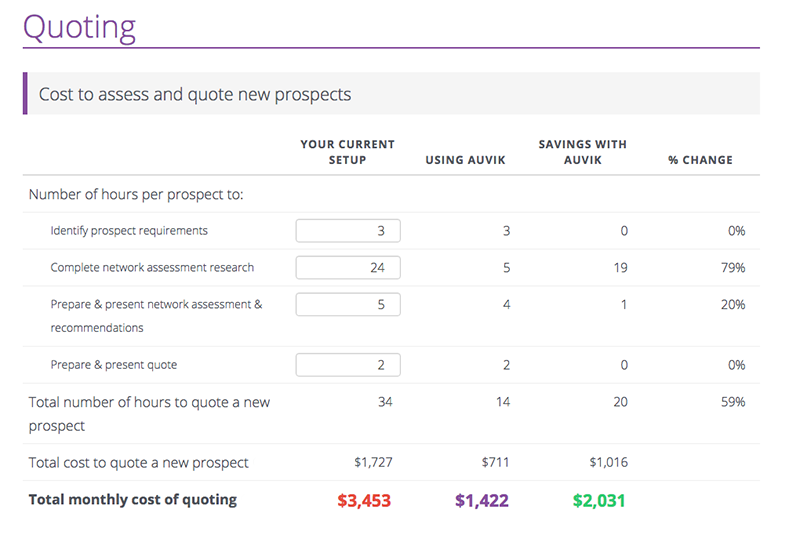Click the $1,016 savings value

[x=609, y=462]
